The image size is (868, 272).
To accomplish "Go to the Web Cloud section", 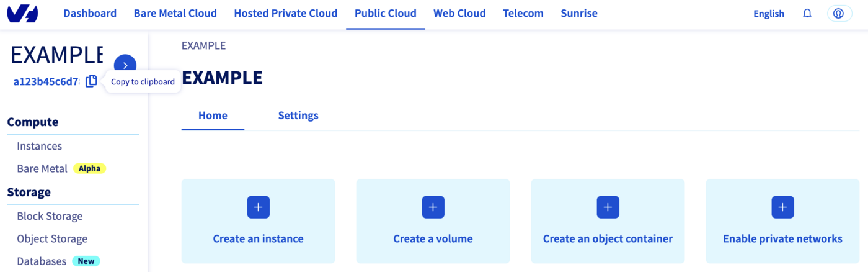I will coord(459,13).
